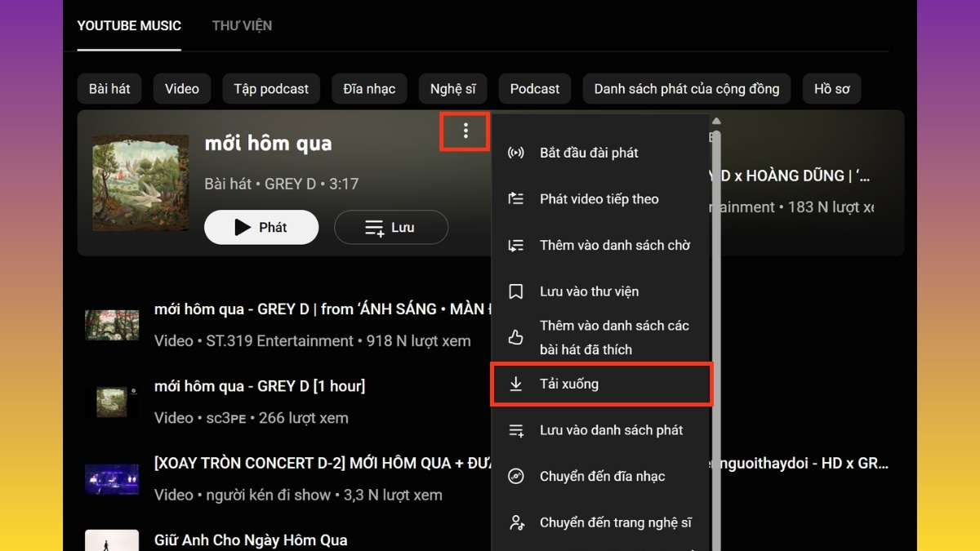980x551 pixels.
Task: Click Video • sc3PE • 266 lượt xem text
Action: [x=252, y=418]
